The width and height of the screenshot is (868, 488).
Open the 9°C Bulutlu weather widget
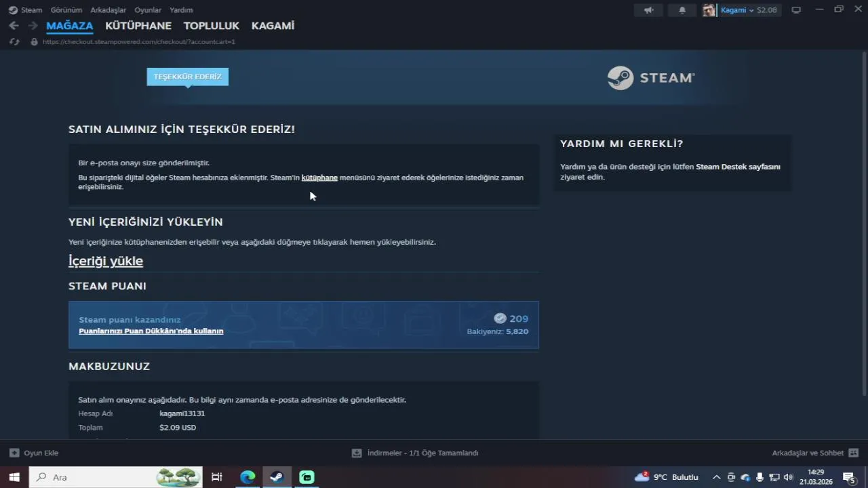pyautogui.click(x=666, y=477)
